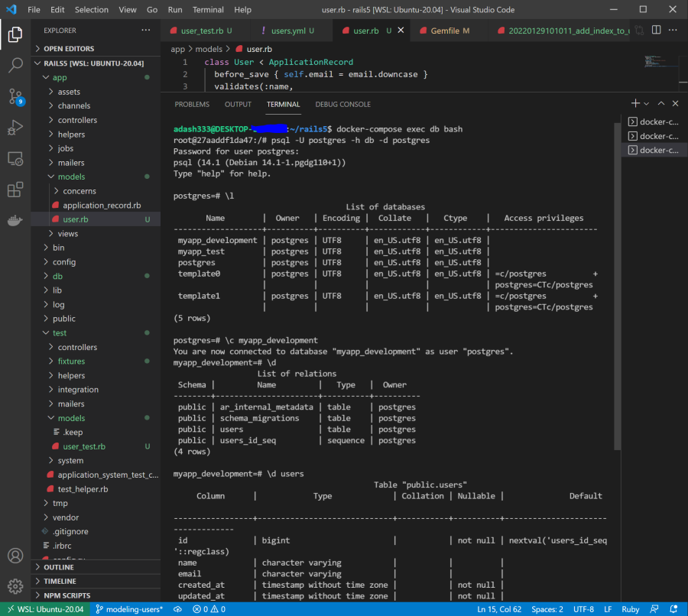688x616 pixels.
Task: Expand the controllers folder under app
Action: coord(77,120)
